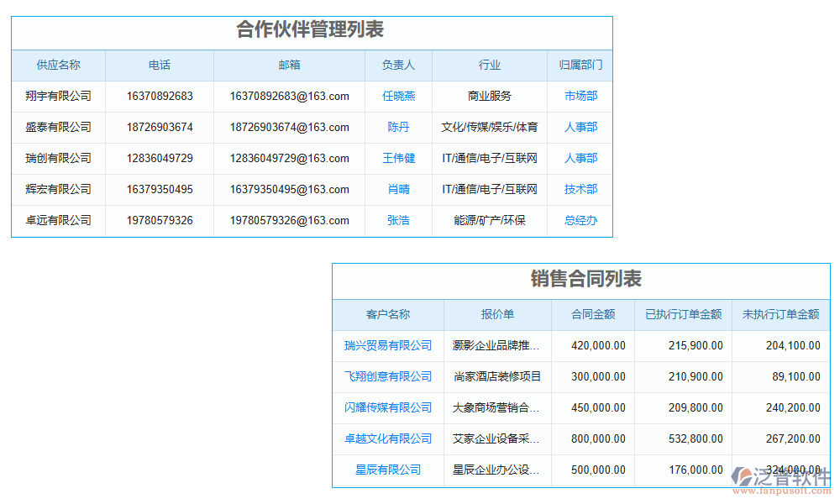Click the 报价单 column header
This screenshot has width=840, height=504.
[x=495, y=315]
